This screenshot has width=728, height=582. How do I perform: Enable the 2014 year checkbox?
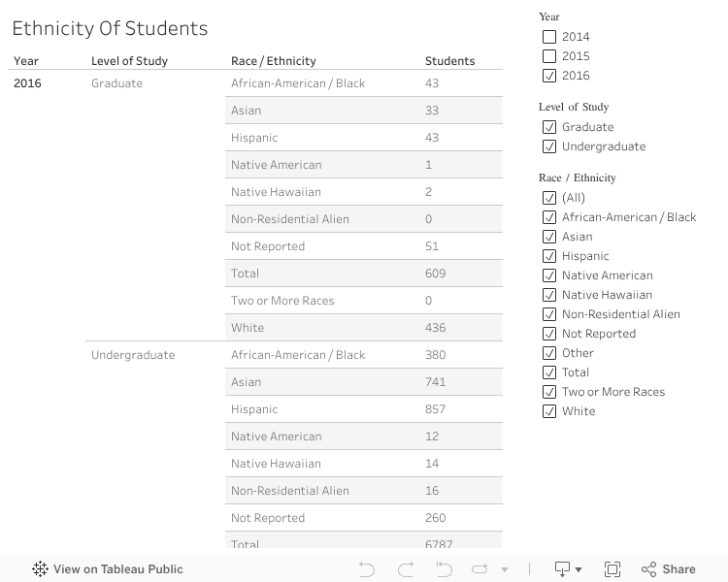pyautogui.click(x=549, y=37)
